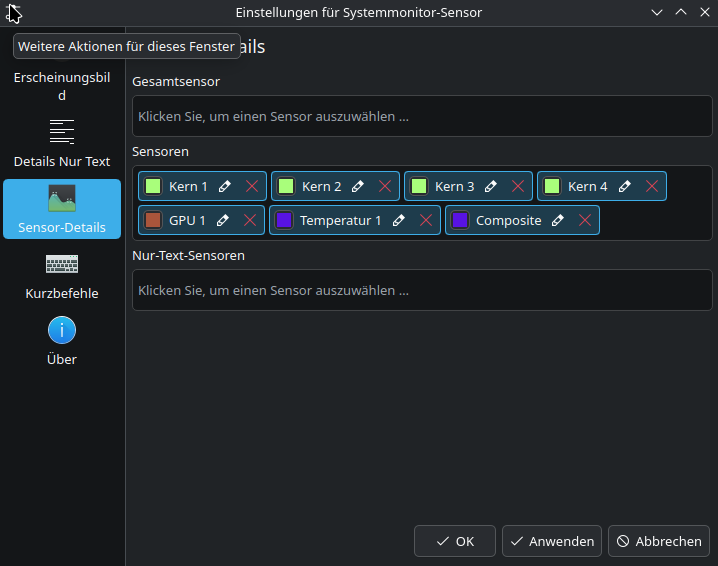Screen dimensions: 718x566
Task: Click the edit pencil icon for Kern 1
Action: (225, 186)
